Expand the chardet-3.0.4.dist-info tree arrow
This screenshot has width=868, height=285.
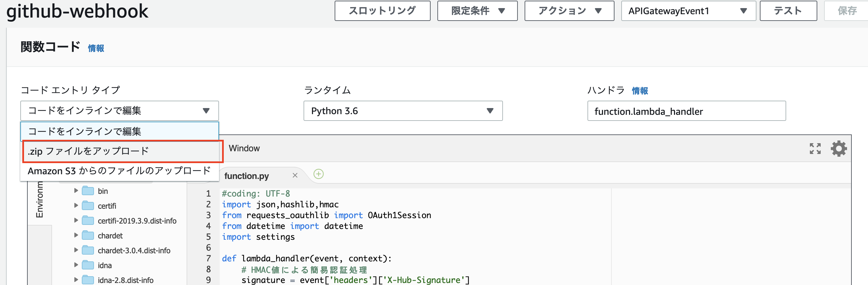tap(76, 250)
